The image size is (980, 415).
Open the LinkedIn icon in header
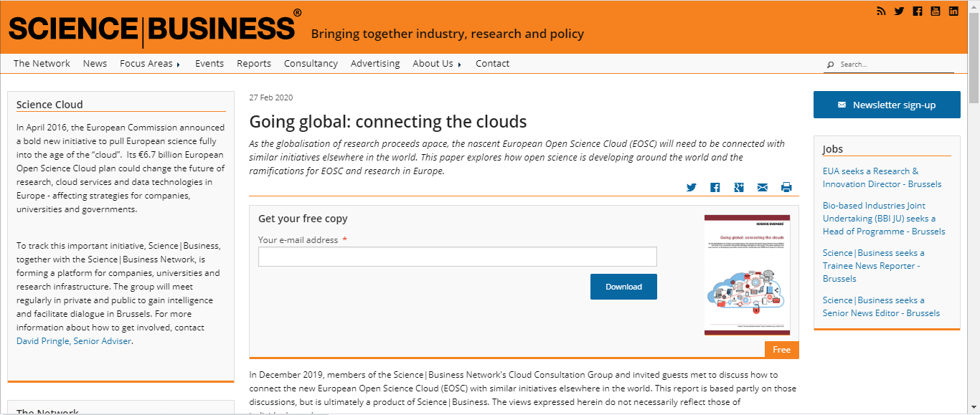click(953, 11)
